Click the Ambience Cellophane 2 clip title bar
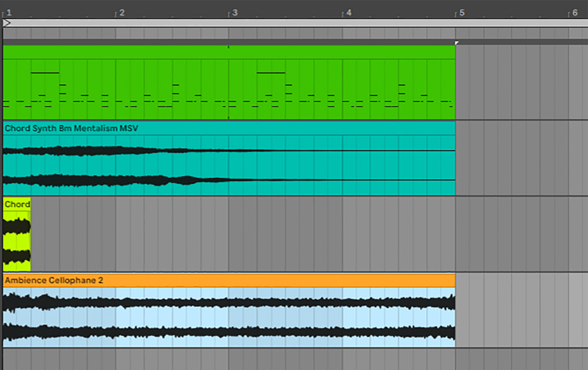Image resolution: width=588 pixels, height=370 pixels. (229, 280)
